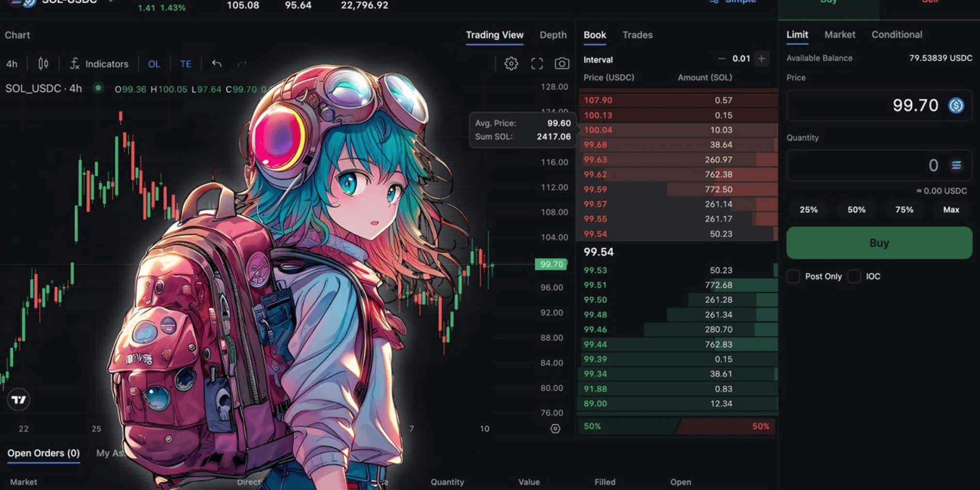This screenshot has width=980, height=490.
Task: Select the candlestick style icon
Action: click(x=43, y=63)
